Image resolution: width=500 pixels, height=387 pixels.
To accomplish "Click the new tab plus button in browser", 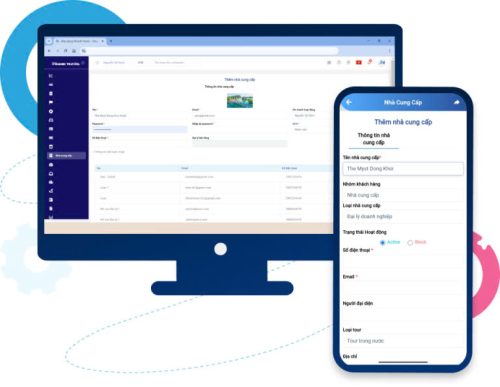I will pyautogui.click(x=111, y=41).
